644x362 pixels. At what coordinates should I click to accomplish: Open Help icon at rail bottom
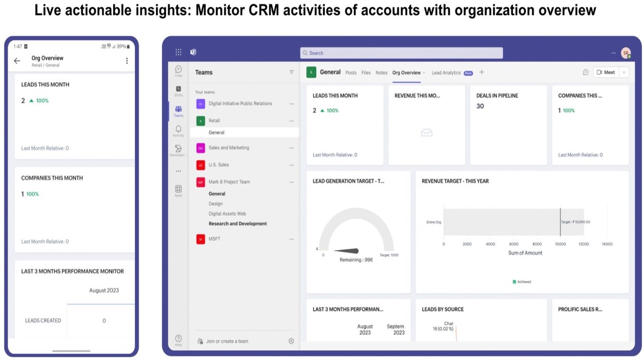178,340
